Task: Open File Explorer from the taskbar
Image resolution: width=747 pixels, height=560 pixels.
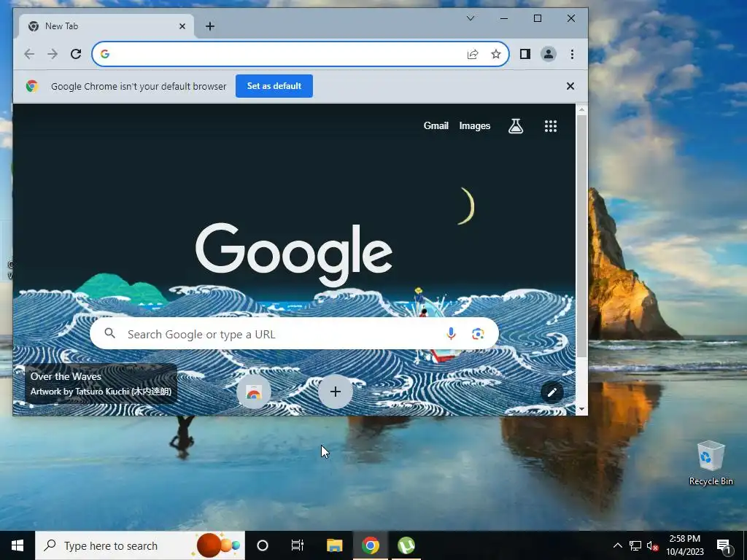Action: pos(334,545)
